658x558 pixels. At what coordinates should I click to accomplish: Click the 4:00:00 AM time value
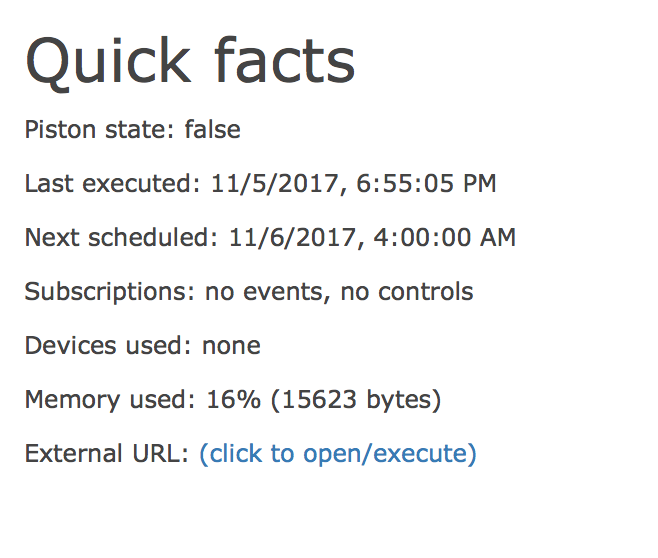445,237
